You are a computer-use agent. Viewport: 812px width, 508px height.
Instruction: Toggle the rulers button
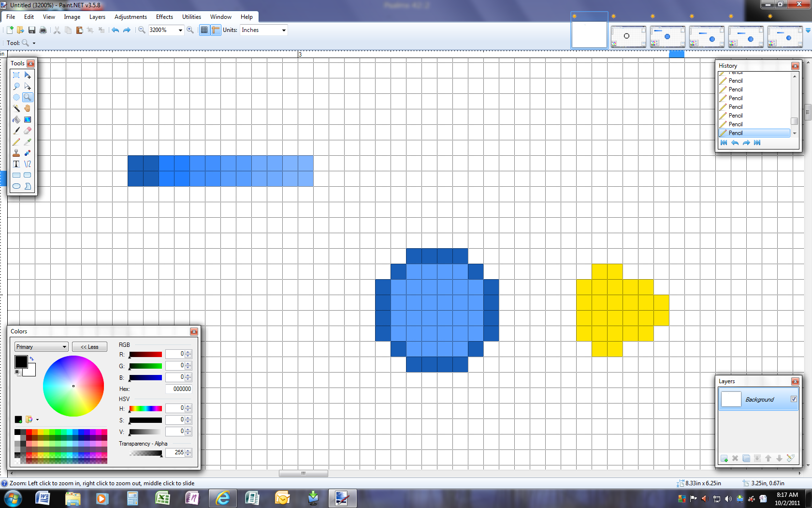pyautogui.click(x=216, y=30)
